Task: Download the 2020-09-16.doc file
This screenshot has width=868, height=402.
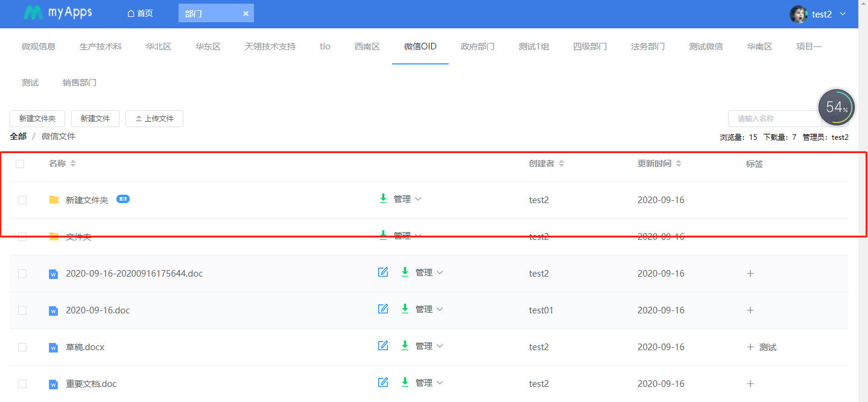Action: tap(405, 309)
